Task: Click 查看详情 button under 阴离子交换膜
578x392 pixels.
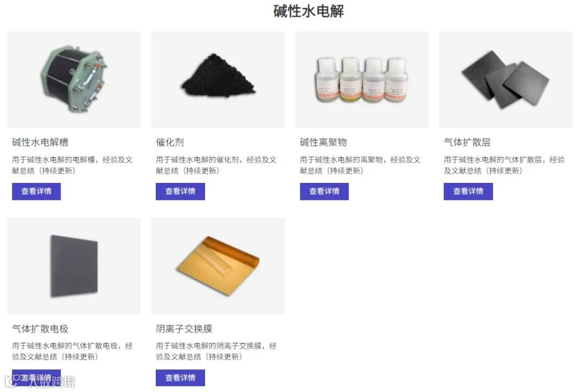Action: point(180,378)
